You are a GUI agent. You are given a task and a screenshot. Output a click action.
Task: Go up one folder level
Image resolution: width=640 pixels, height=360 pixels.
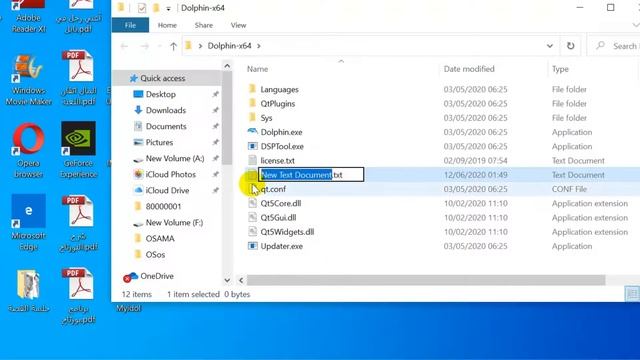tap(173, 46)
